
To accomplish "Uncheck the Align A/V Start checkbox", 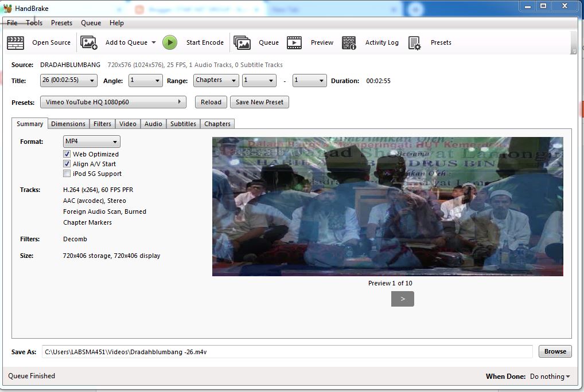I will click(x=67, y=164).
